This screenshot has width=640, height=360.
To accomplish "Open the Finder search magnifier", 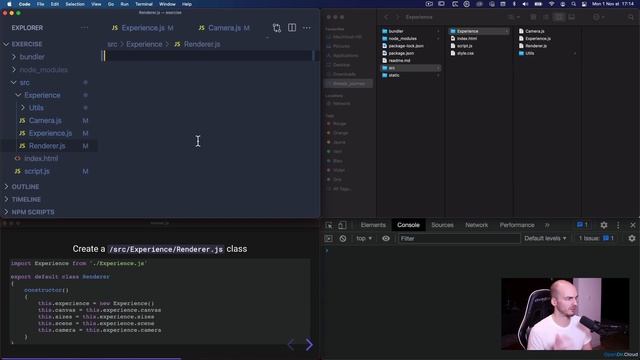I will click(631, 17).
